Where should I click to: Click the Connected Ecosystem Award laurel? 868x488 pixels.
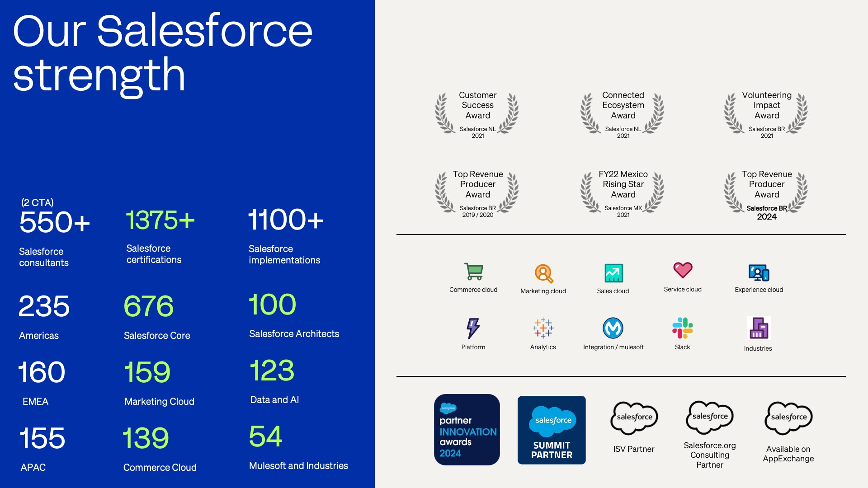click(623, 114)
